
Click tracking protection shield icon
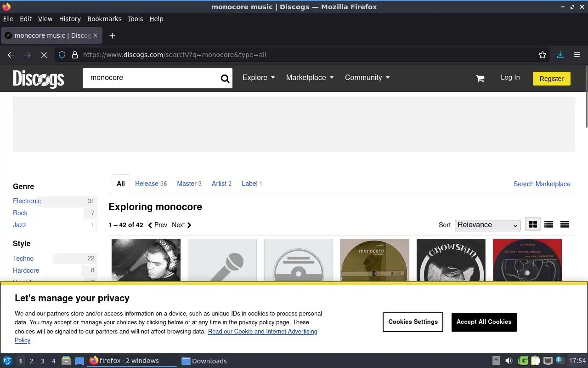point(62,55)
